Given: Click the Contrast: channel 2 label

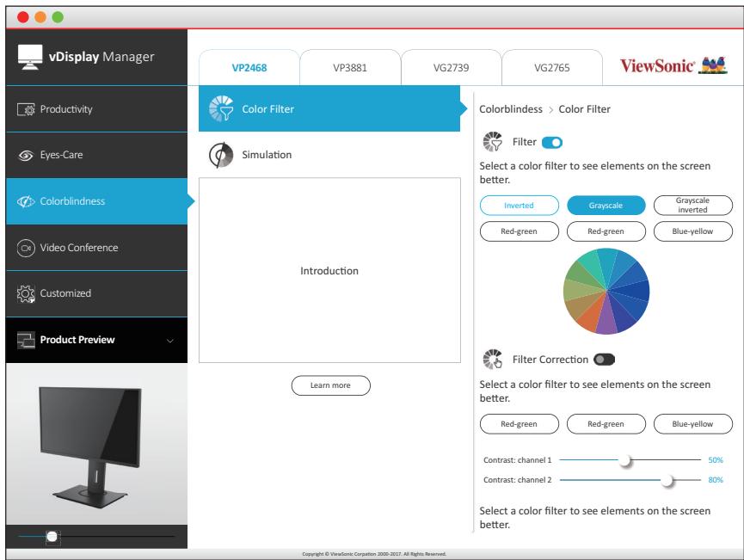Looking at the screenshot, I should click(x=517, y=480).
